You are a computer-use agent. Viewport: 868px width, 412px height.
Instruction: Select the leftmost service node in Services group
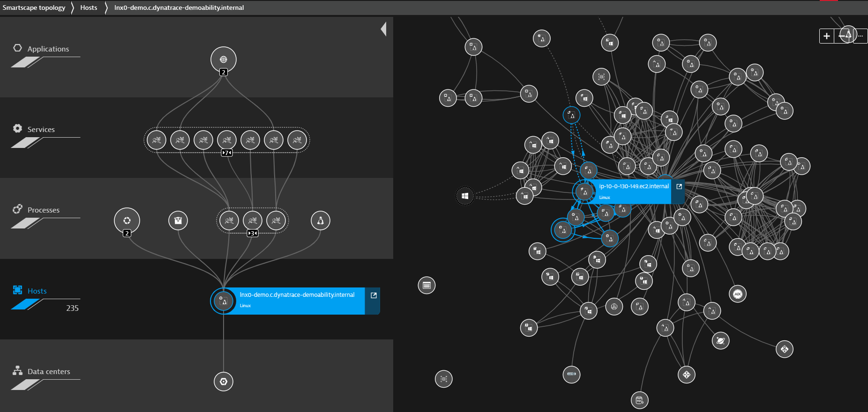pos(157,140)
